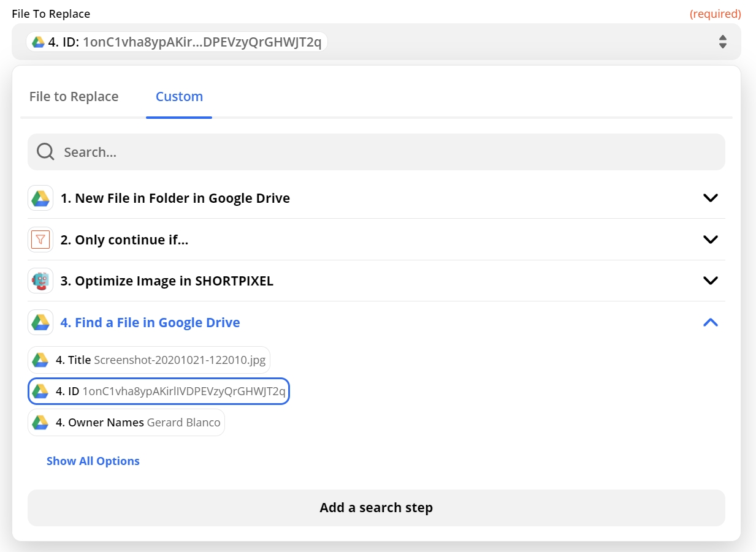The image size is (756, 552).
Task: Expand Optimize Image in SHORTPIXEL chevron
Action: pos(710,281)
